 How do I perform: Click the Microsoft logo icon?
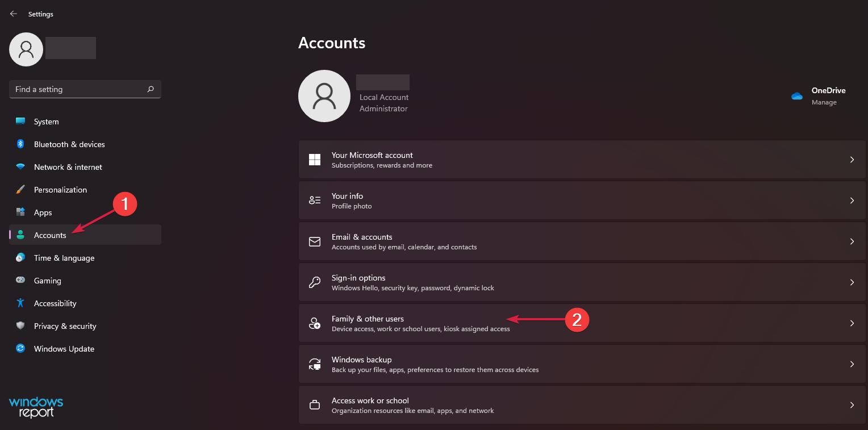[315, 160]
